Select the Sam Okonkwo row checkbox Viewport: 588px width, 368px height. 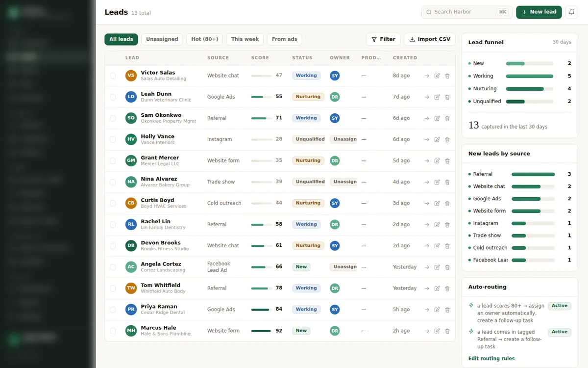[x=113, y=118]
